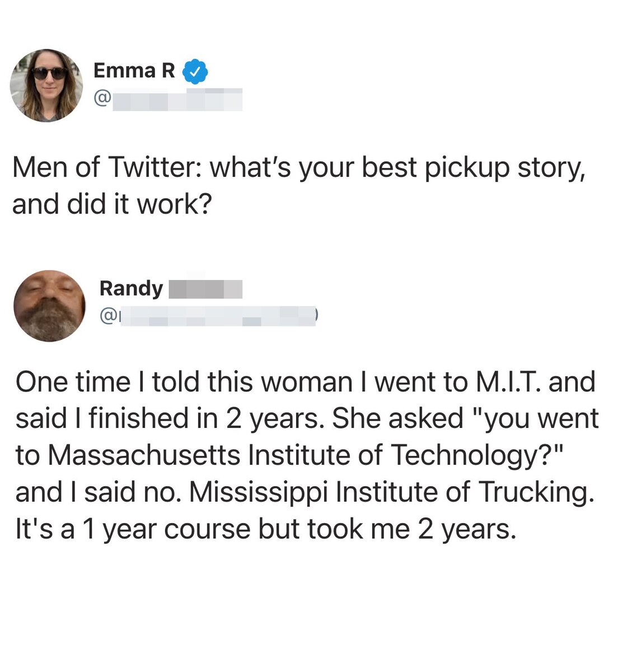
Task: Open Randy's bearded profile picture
Action: [x=49, y=306]
